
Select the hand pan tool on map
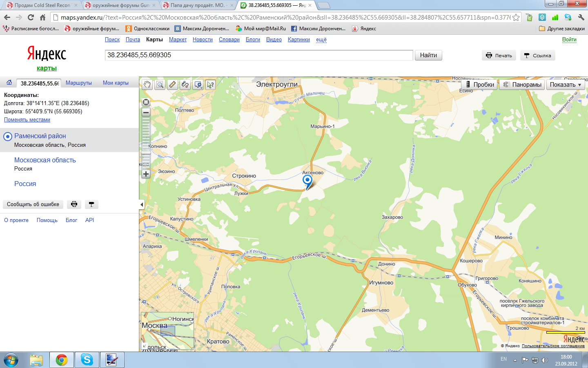click(x=147, y=85)
